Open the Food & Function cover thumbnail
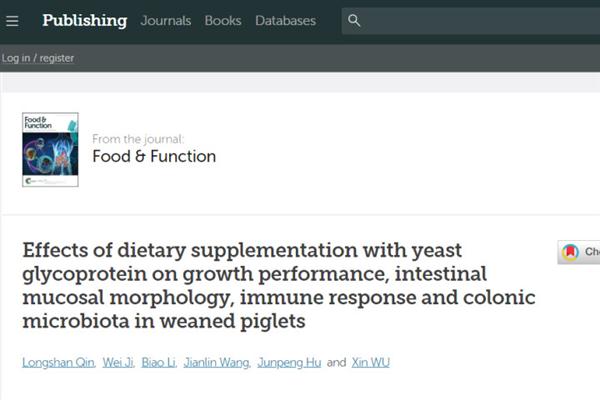The width and height of the screenshot is (600, 400). click(x=49, y=149)
